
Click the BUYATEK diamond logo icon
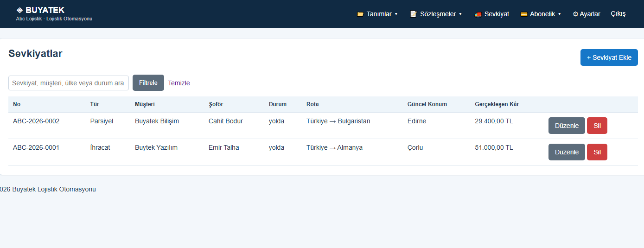tap(19, 10)
